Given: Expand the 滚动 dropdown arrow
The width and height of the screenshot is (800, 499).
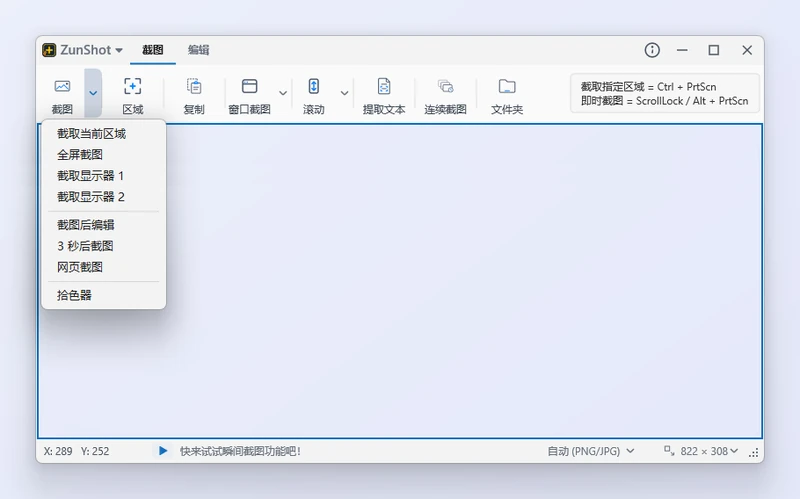Looking at the screenshot, I should pos(344,93).
